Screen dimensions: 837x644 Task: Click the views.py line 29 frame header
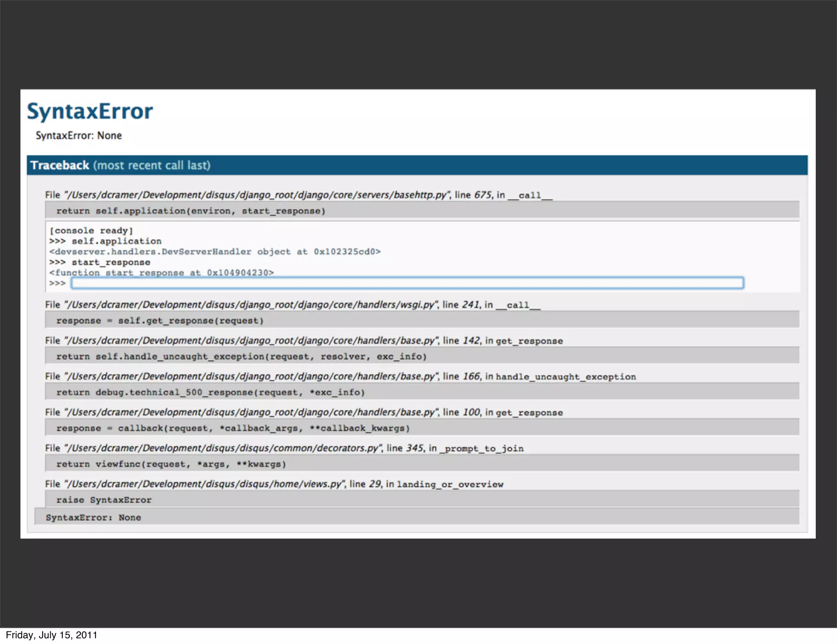(x=274, y=484)
